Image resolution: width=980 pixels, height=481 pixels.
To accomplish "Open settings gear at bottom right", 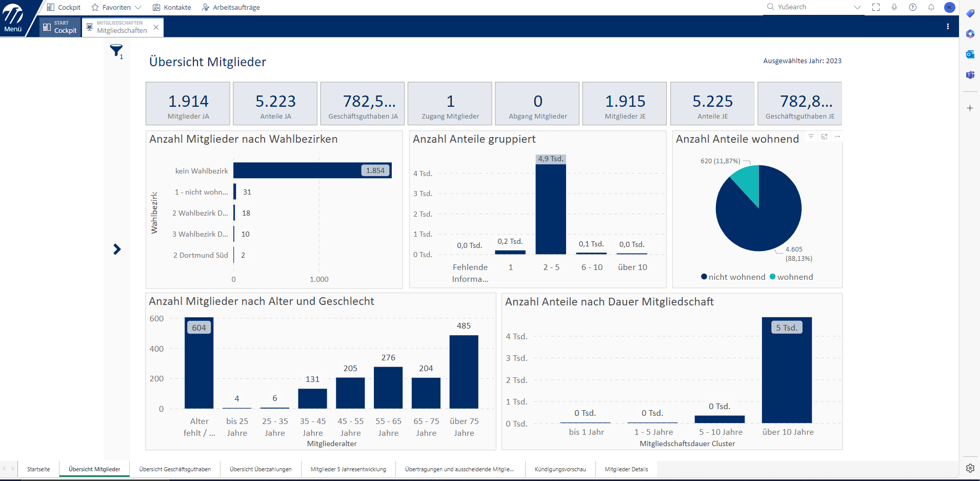I will tap(970, 468).
